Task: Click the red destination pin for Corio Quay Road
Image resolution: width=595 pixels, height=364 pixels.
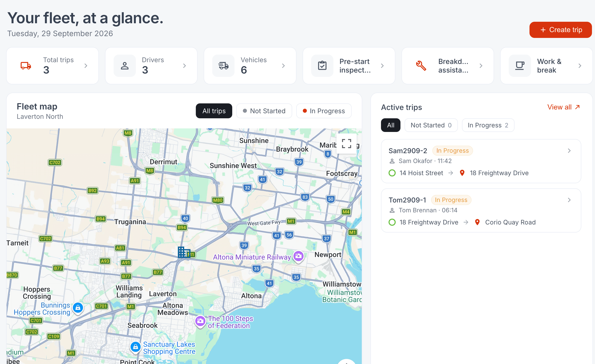Action: [477, 222]
